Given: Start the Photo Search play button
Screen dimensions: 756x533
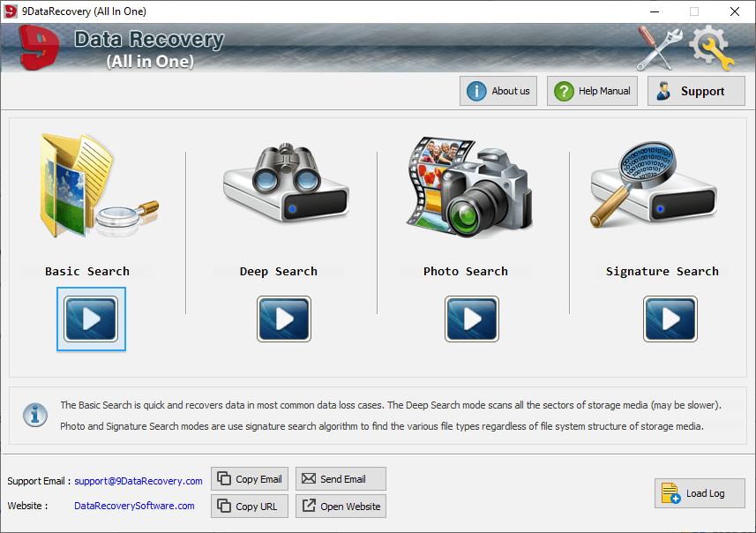Looking at the screenshot, I should (472, 319).
